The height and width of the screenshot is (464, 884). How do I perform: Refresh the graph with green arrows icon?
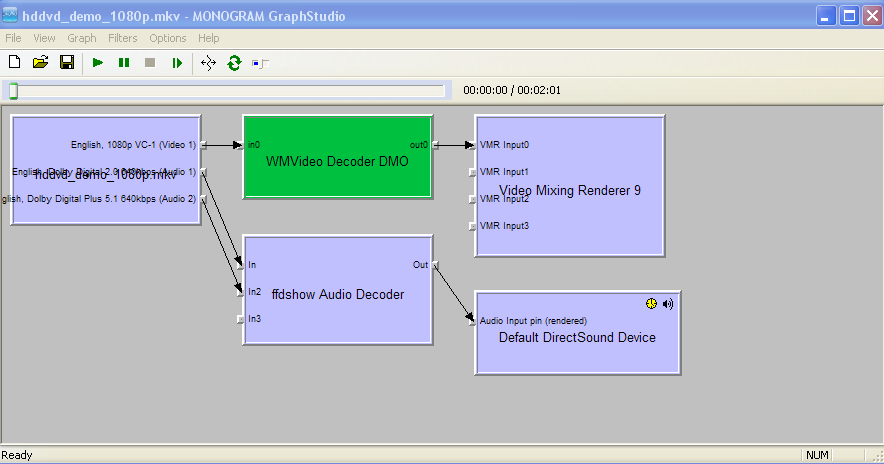click(x=234, y=63)
